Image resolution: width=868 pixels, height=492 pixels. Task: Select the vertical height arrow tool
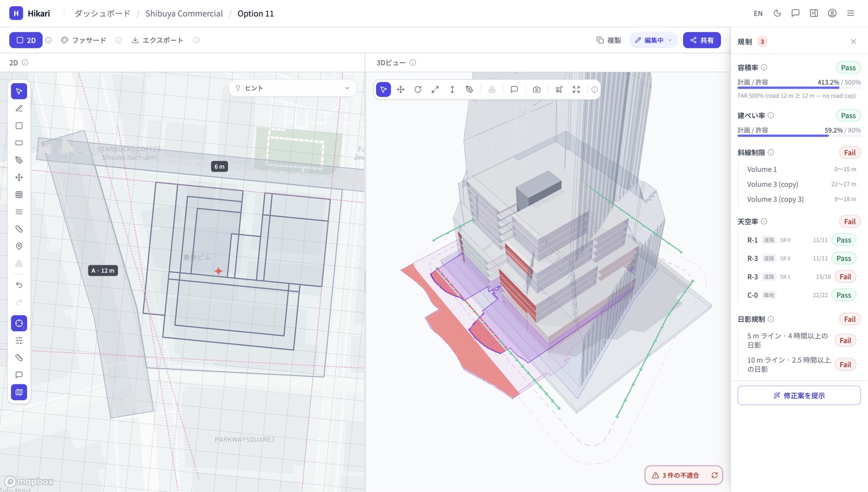point(452,90)
